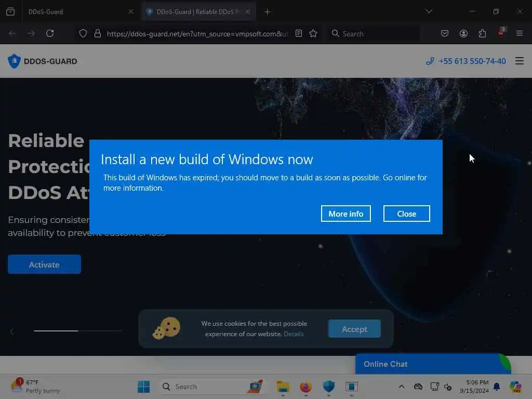
Task: Go forward one page
Action: pos(31,33)
